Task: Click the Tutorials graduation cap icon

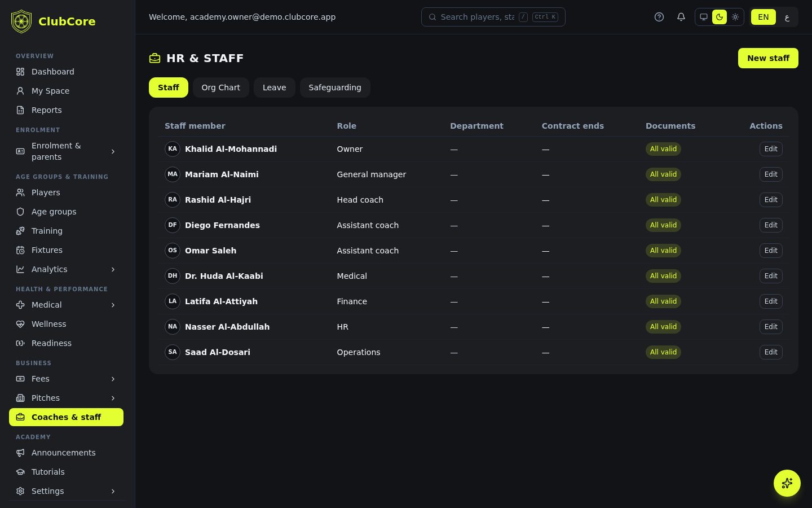Action: tap(20, 472)
